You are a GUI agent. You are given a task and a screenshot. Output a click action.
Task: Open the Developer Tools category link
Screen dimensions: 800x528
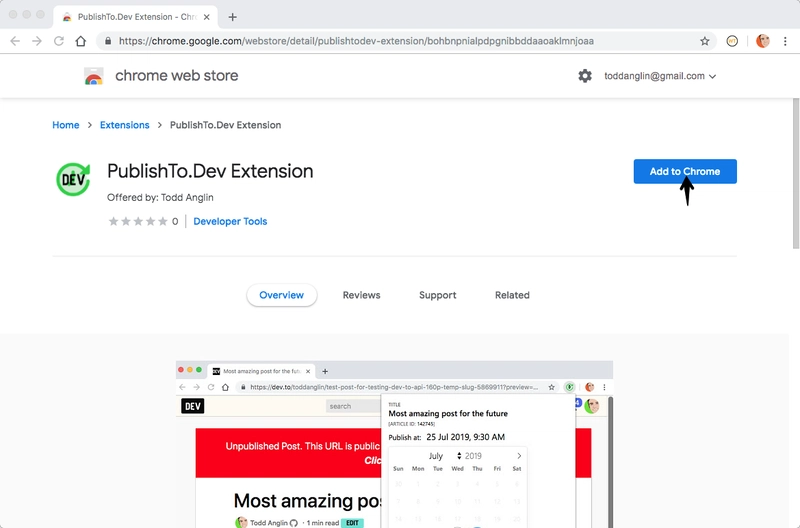[230, 221]
